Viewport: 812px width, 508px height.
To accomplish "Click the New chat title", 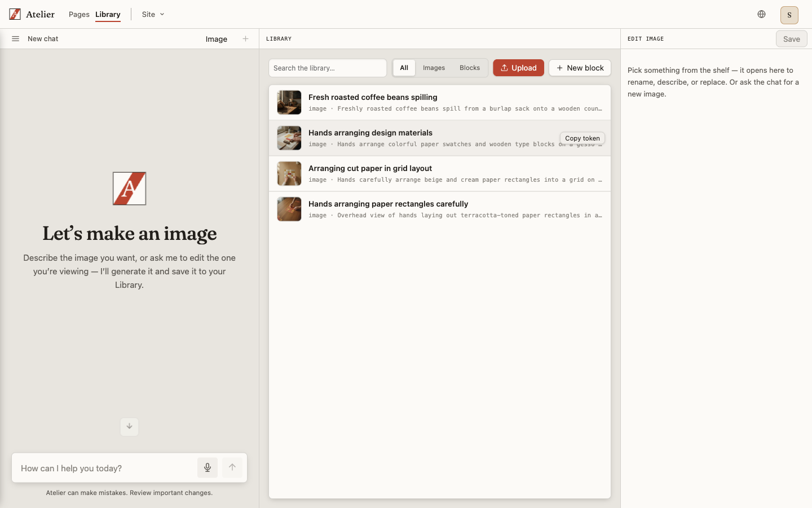I will 43,39.
